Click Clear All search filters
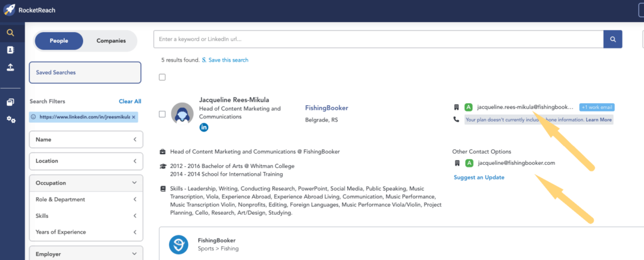644x260 pixels. point(130,101)
